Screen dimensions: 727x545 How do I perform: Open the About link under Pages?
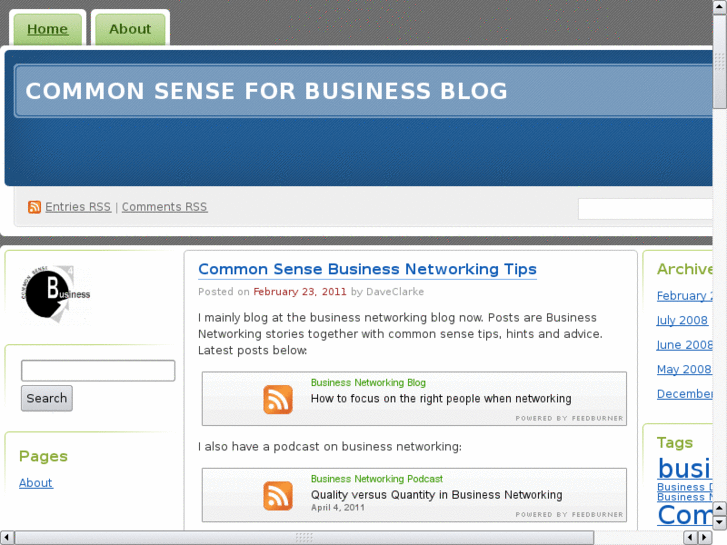[x=36, y=483]
